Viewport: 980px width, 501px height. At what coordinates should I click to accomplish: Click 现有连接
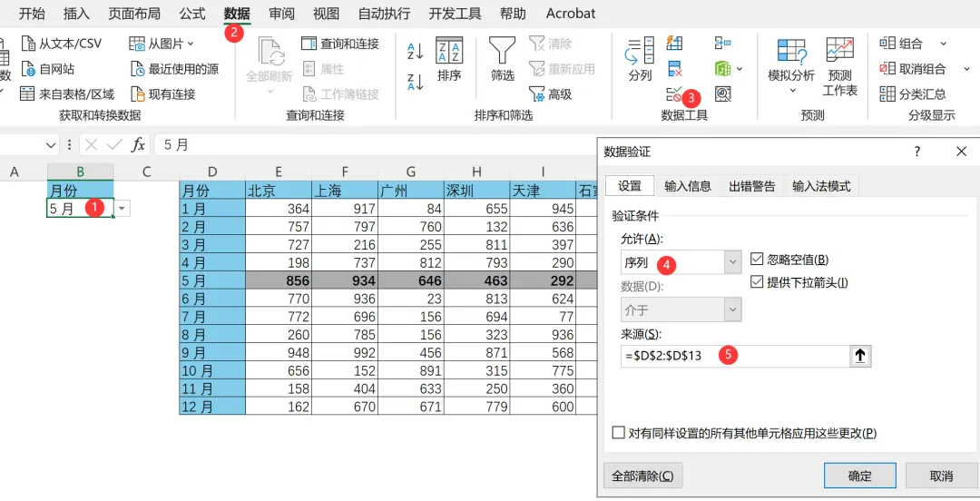163,94
